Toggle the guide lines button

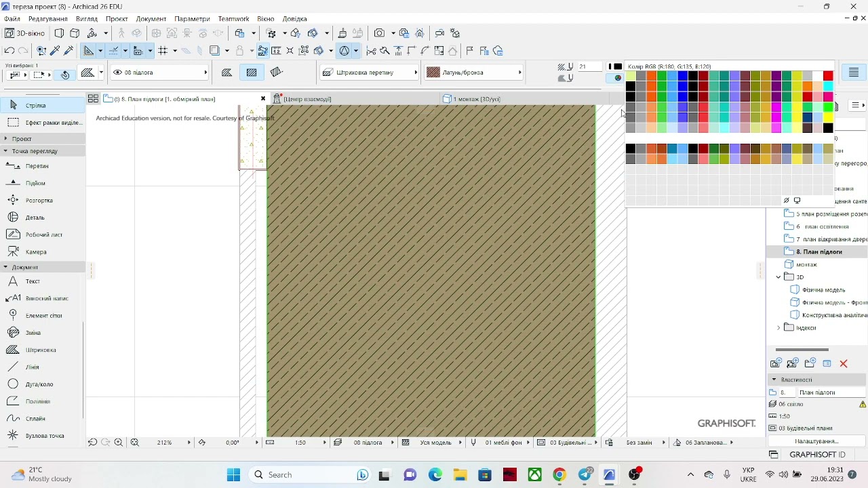114,51
